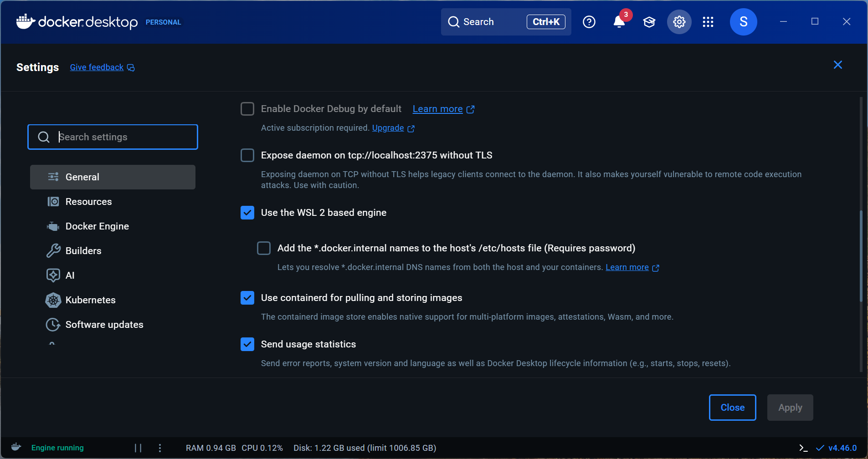Click the Close button
Image resolution: width=868 pixels, height=459 pixels.
coord(733,408)
